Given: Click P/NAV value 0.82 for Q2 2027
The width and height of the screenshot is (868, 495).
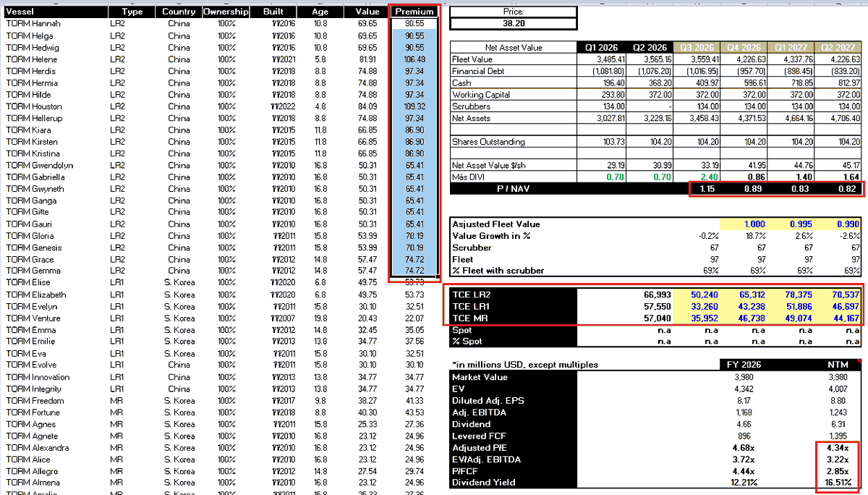Looking at the screenshot, I should tap(849, 189).
